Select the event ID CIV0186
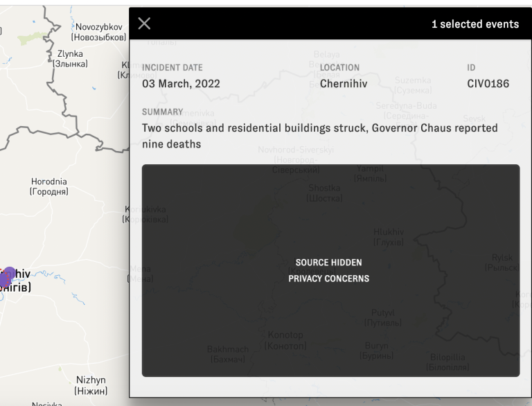 pyautogui.click(x=488, y=84)
